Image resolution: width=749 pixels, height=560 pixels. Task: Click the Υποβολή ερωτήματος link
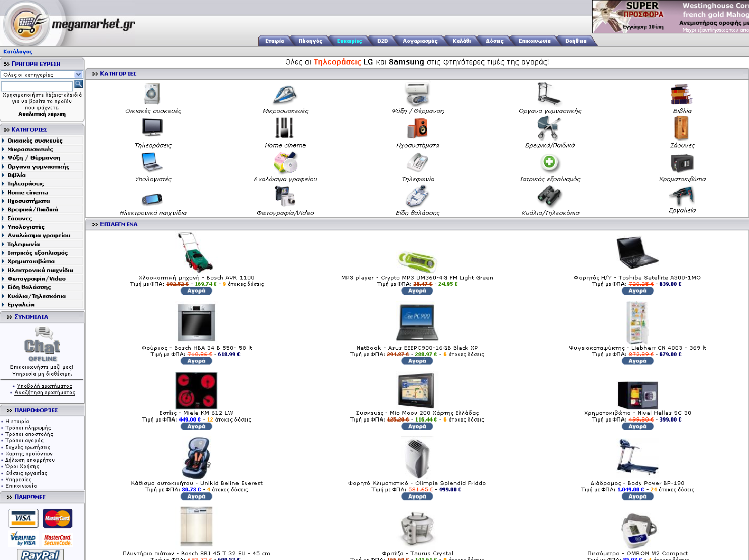click(x=44, y=386)
